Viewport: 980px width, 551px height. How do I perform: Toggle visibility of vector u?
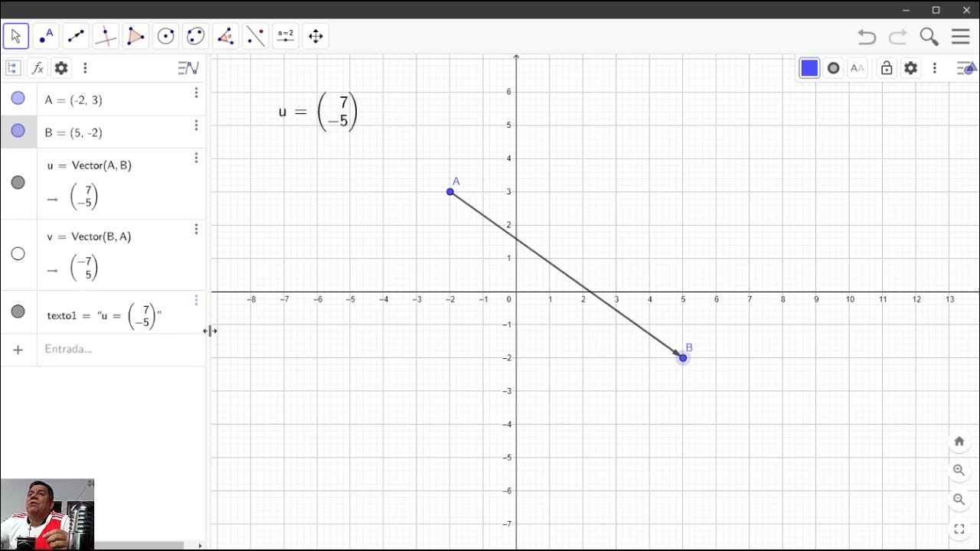point(18,182)
